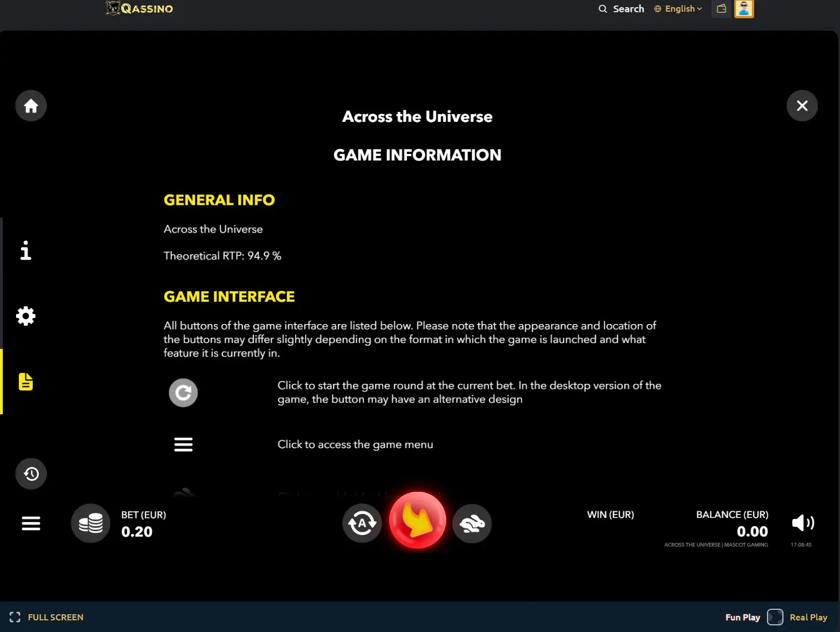Click the spin icon in rules list
840x632 pixels.
coord(183,393)
